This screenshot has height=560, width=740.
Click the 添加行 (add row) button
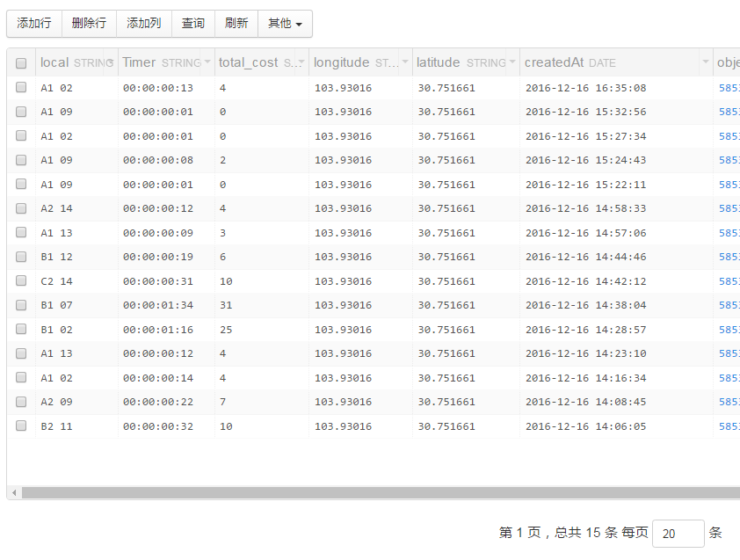(x=34, y=23)
